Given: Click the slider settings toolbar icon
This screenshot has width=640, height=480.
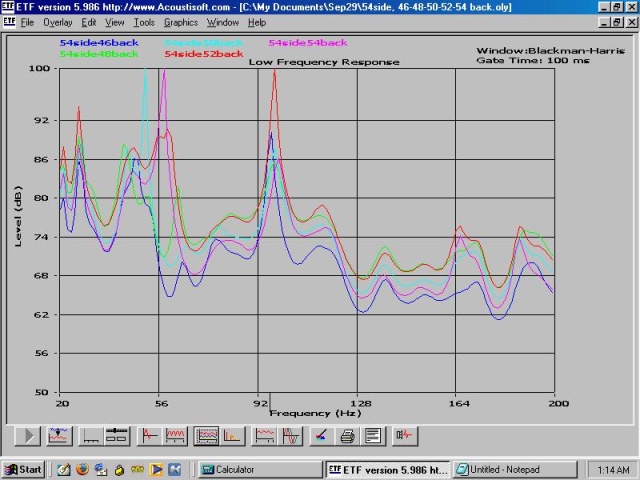Looking at the screenshot, I should pyautogui.click(x=116, y=436).
